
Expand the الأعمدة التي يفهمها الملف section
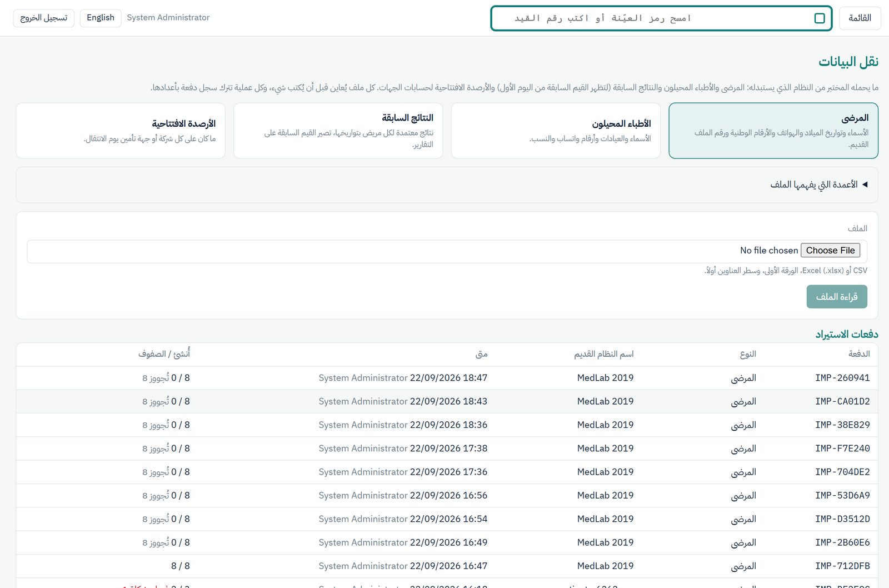click(x=818, y=185)
